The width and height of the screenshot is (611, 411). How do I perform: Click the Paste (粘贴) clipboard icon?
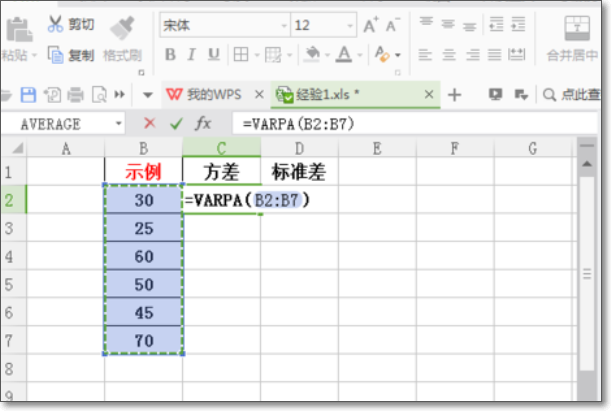pyautogui.click(x=19, y=30)
